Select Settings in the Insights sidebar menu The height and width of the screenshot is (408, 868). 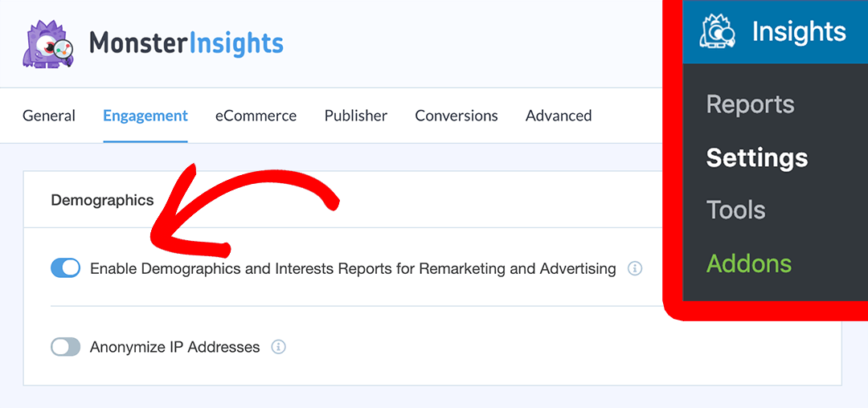point(756,157)
